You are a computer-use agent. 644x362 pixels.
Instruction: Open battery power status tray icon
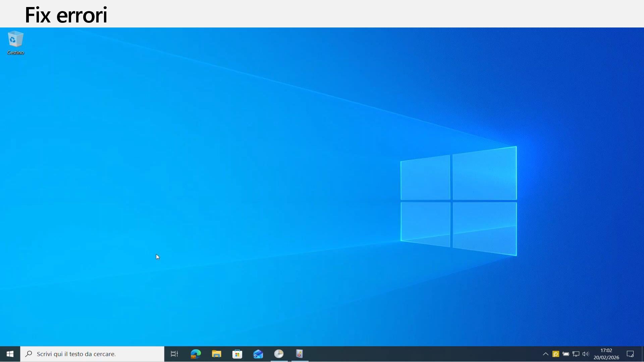coord(566,354)
